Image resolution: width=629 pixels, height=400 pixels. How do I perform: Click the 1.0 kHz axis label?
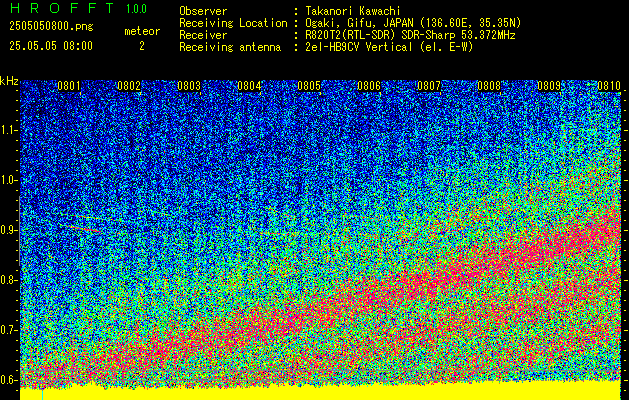(8, 180)
